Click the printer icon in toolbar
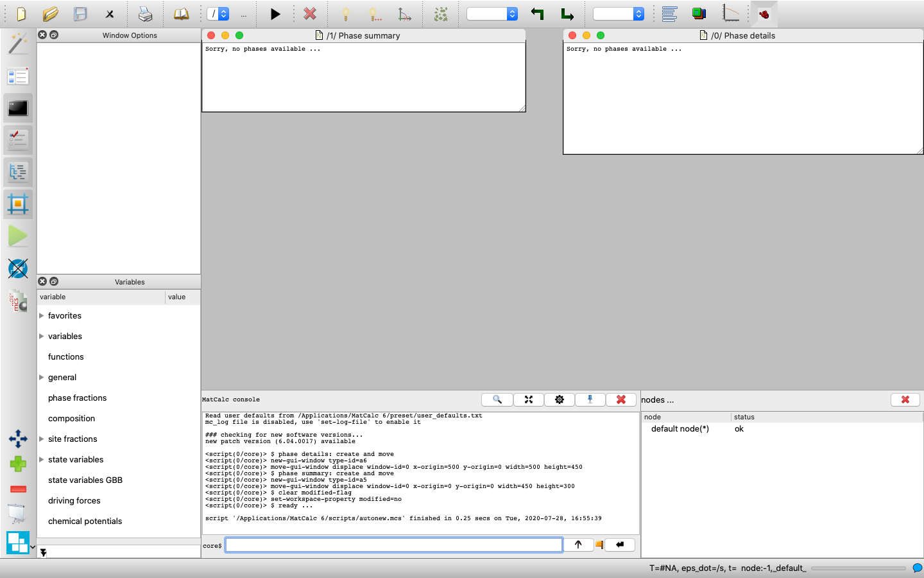Viewport: 924px width, 578px height. pyautogui.click(x=146, y=14)
